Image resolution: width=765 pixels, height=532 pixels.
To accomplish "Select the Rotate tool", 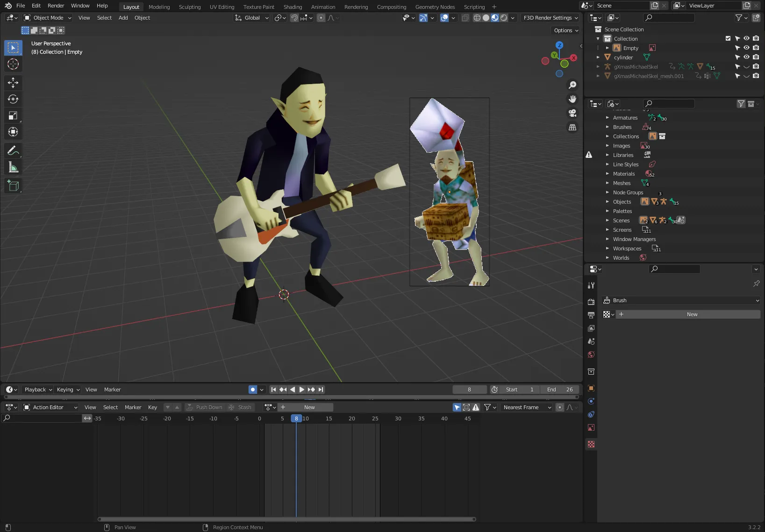I will click(x=13, y=99).
